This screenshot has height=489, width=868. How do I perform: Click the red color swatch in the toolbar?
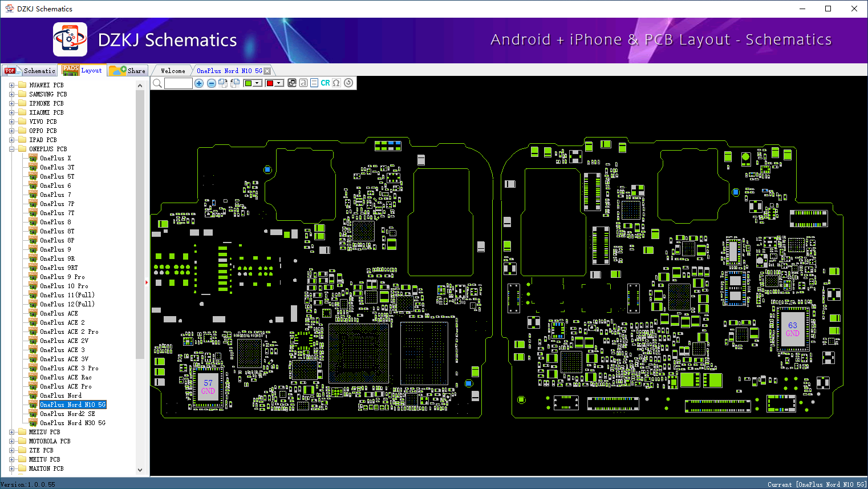point(270,83)
